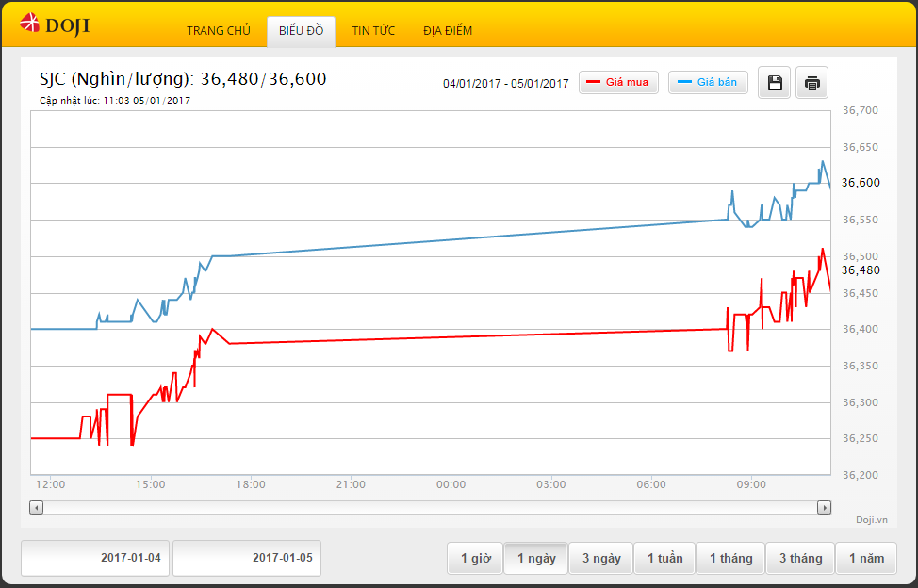918x588 pixels.
Task: Click the date range 04/01/2017 - 05/01/2017
Action: (x=506, y=84)
